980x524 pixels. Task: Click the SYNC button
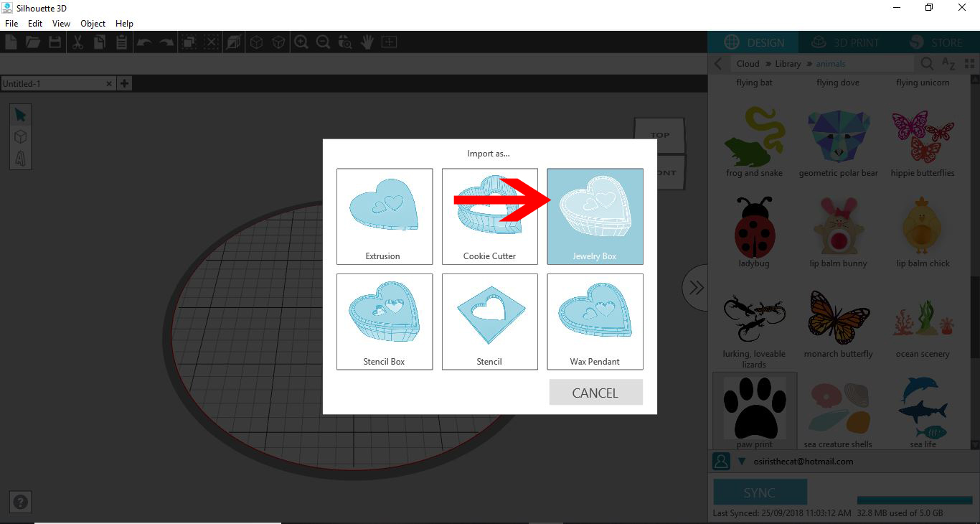[760, 493]
